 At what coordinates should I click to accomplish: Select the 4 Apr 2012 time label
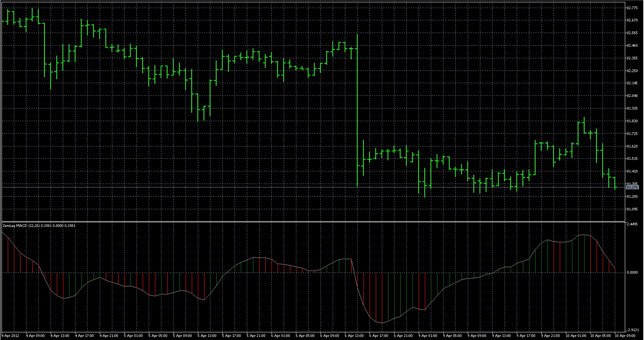tap(10, 336)
